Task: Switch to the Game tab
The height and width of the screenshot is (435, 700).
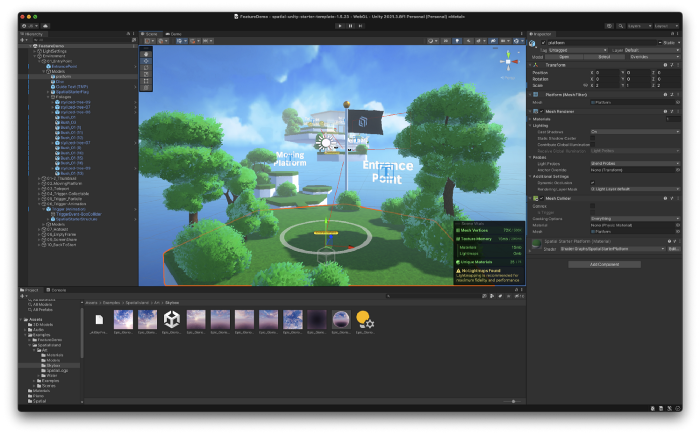Action: [x=174, y=34]
